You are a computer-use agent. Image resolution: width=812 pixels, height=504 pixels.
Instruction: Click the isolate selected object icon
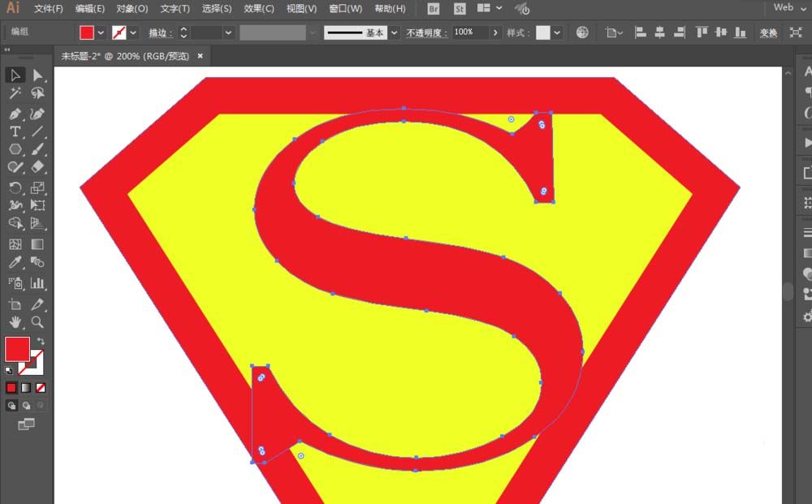[x=796, y=32]
